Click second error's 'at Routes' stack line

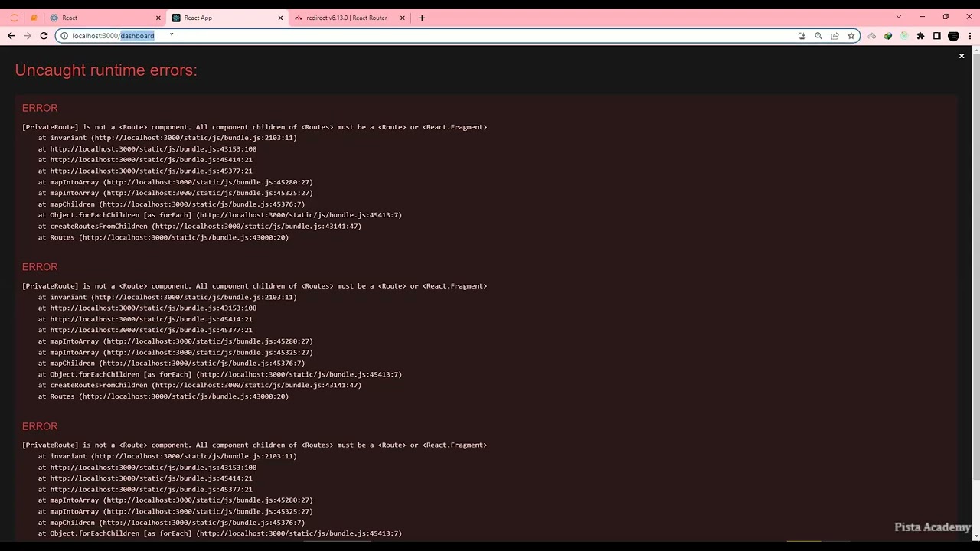tap(164, 396)
